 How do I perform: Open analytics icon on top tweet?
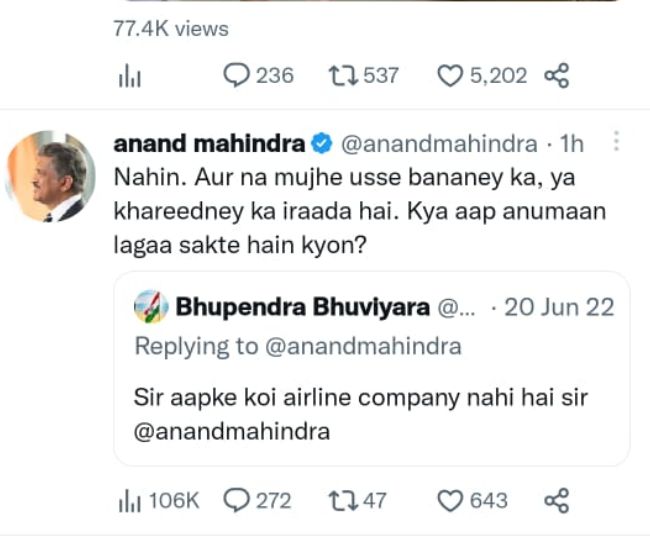coord(130,76)
